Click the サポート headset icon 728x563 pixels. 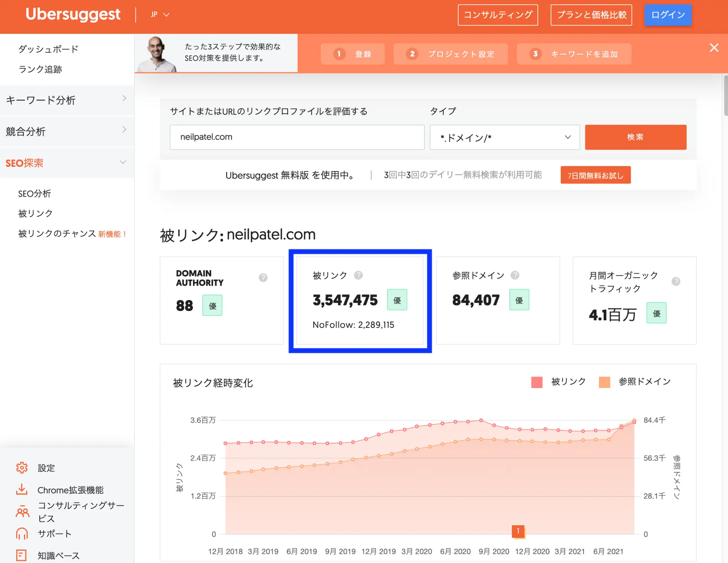coord(22,533)
